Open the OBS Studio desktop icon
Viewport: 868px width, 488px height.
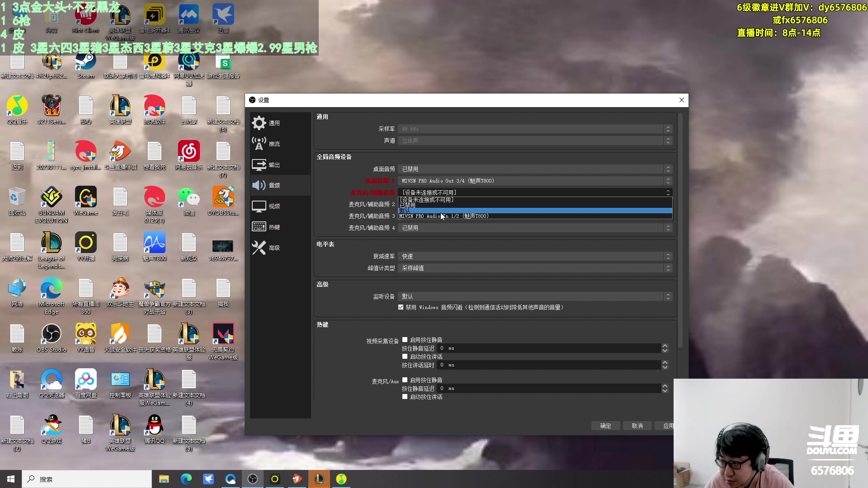pyautogui.click(x=51, y=338)
